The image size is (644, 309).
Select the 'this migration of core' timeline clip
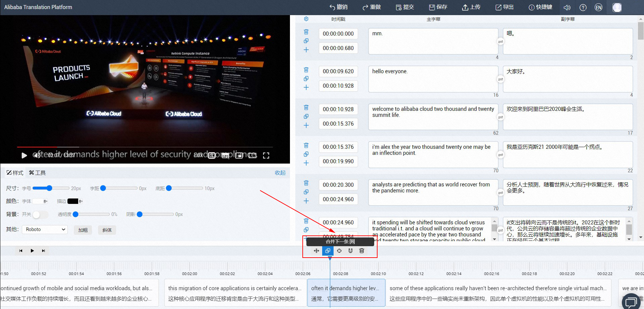pos(235,293)
